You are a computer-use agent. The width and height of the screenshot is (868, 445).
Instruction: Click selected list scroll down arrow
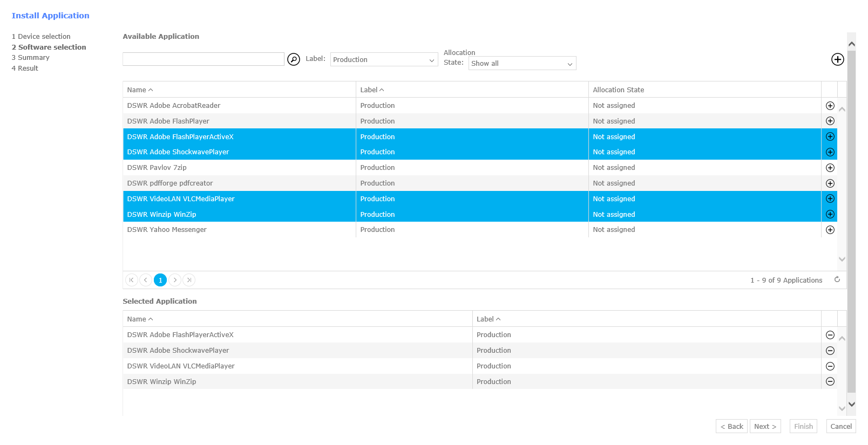[842, 409]
